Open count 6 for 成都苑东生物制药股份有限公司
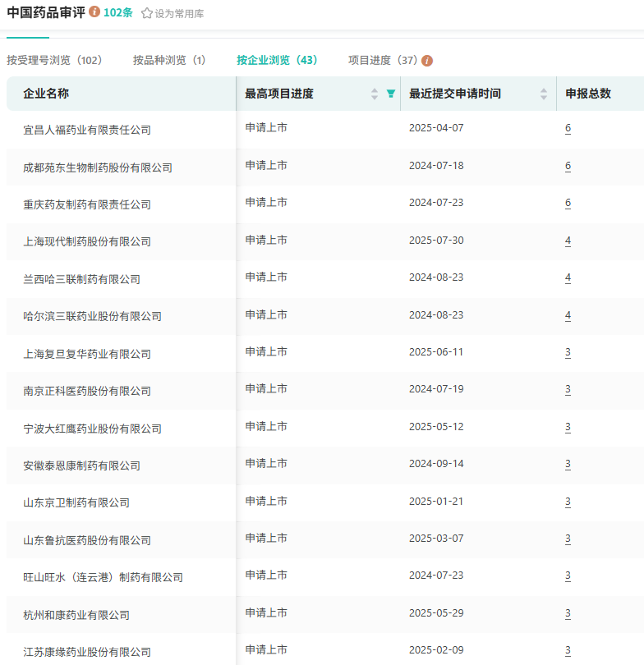This screenshot has width=644, height=665. point(568,166)
